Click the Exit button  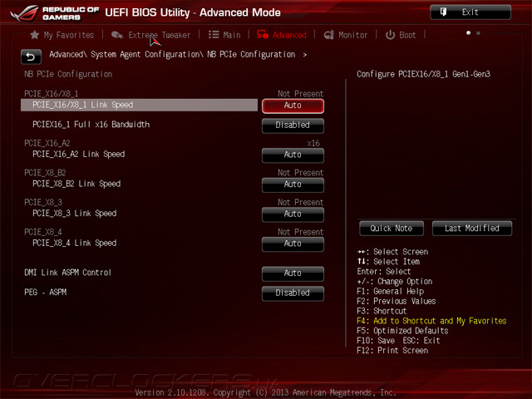[x=470, y=12]
